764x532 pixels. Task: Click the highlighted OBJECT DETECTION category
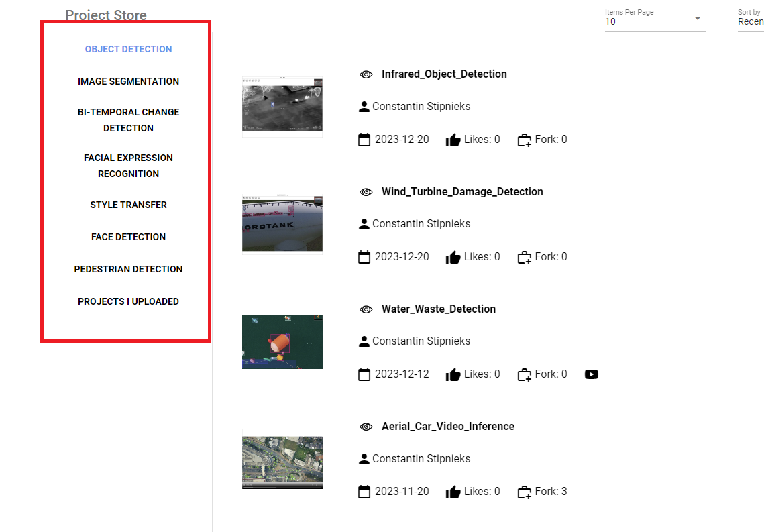point(128,49)
